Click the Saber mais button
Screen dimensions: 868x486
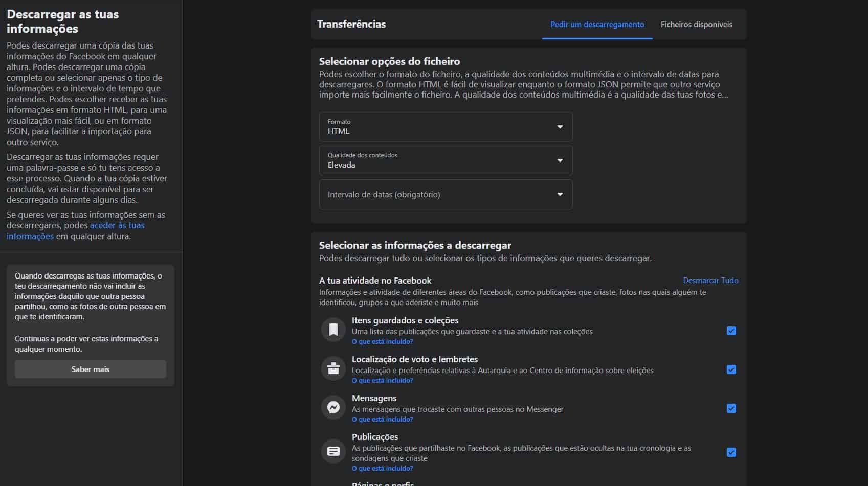[91, 369]
